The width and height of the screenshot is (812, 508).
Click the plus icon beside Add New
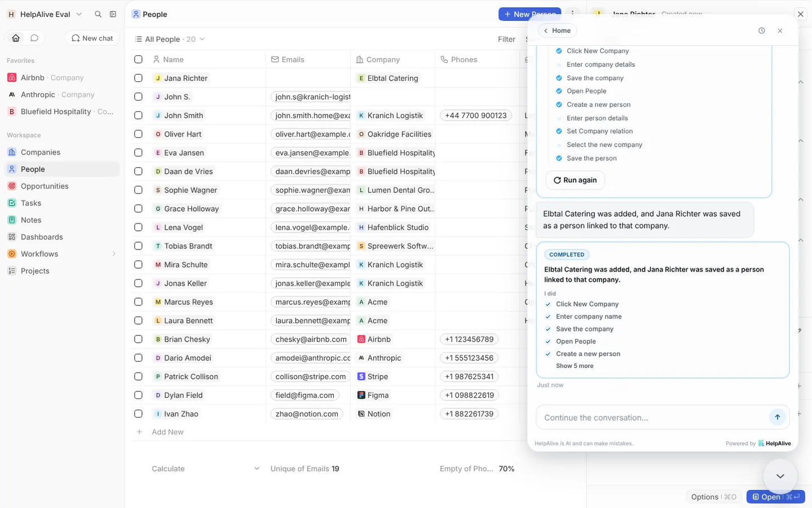tap(139, 432)
